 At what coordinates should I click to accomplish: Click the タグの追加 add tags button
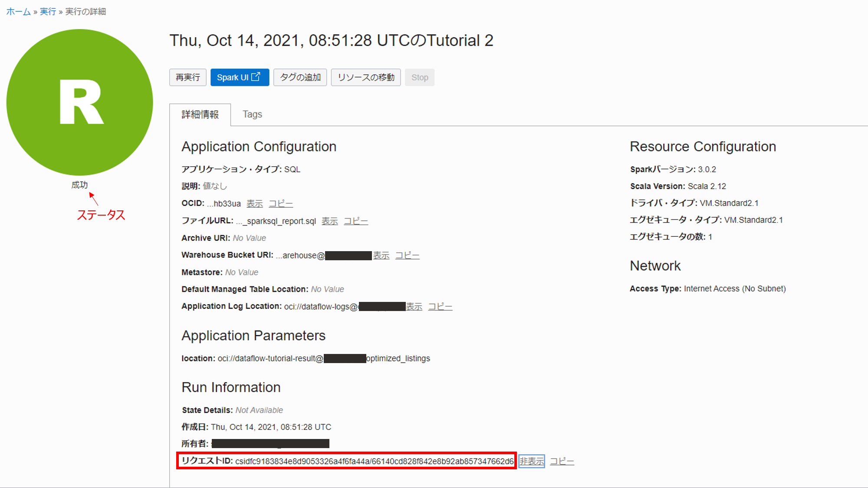pos(300,77)
